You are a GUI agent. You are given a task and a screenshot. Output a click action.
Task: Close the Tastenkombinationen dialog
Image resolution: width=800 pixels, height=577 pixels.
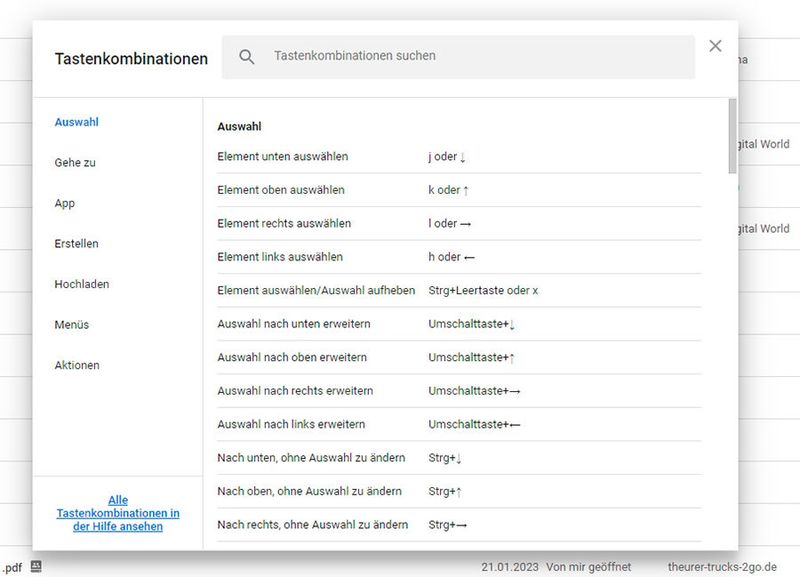(x=715, y=46)
